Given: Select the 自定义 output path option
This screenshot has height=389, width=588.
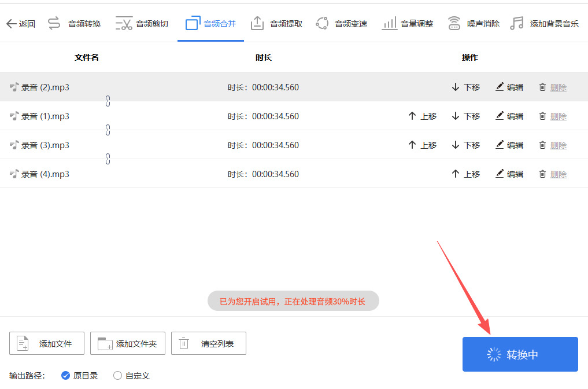Looking at the screenshot, I should point(131,376).
